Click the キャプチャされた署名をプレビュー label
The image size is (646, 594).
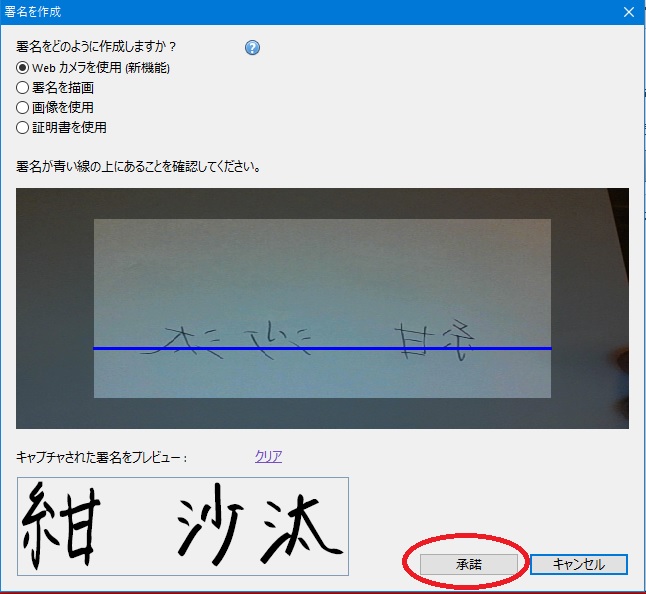102,457
